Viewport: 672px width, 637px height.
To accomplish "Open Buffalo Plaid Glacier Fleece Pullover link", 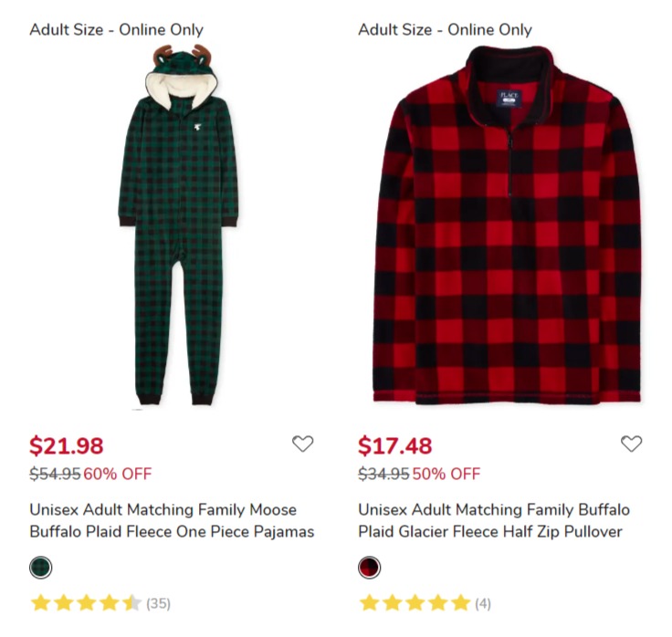I will (x=494, y=520).
